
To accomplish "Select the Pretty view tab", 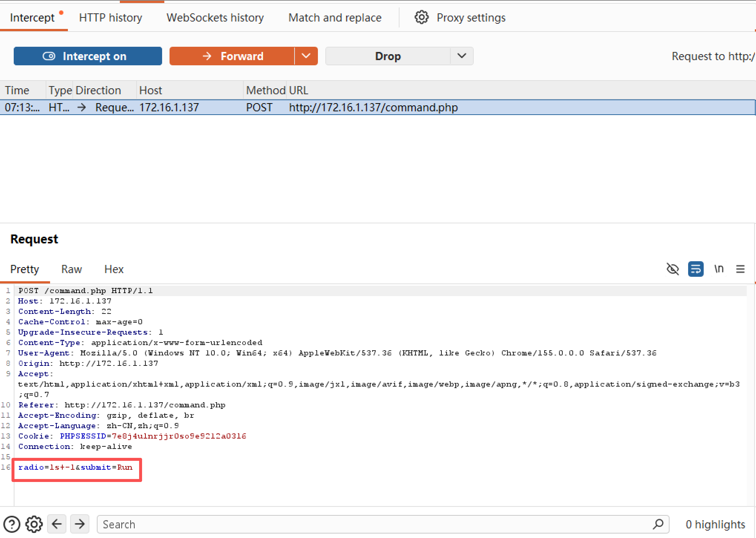I will coord(24,269).
